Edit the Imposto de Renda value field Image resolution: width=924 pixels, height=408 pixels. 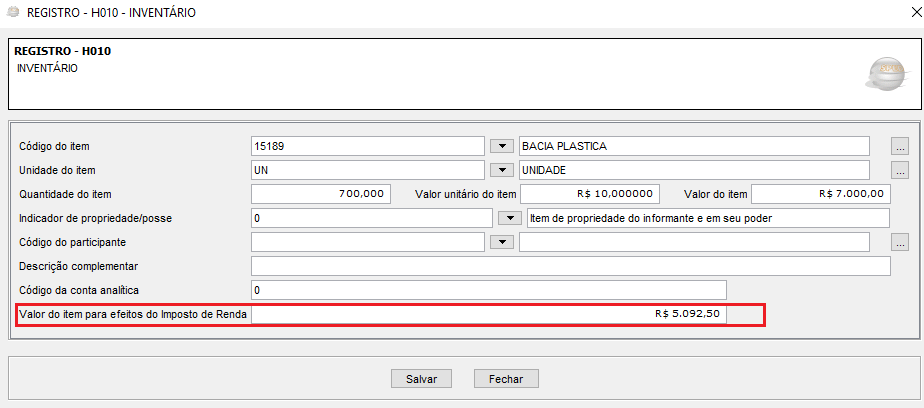pyautogui.click(x=490, y=315)
